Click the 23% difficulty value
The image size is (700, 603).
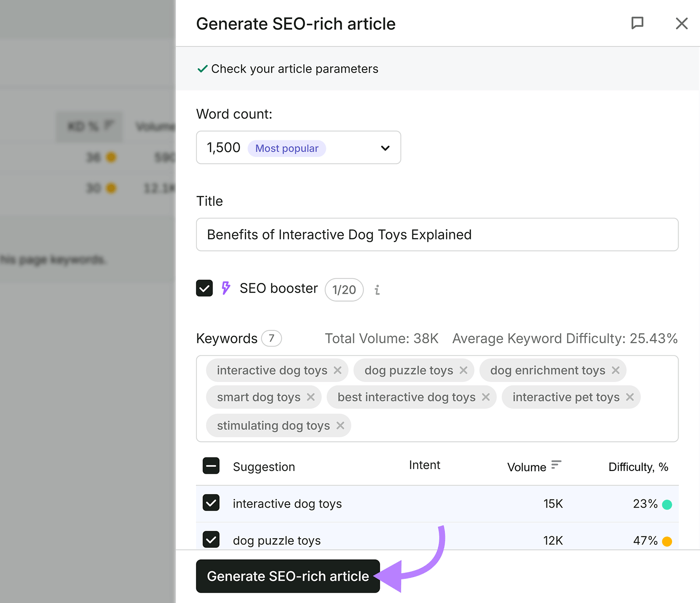[645, 504]
